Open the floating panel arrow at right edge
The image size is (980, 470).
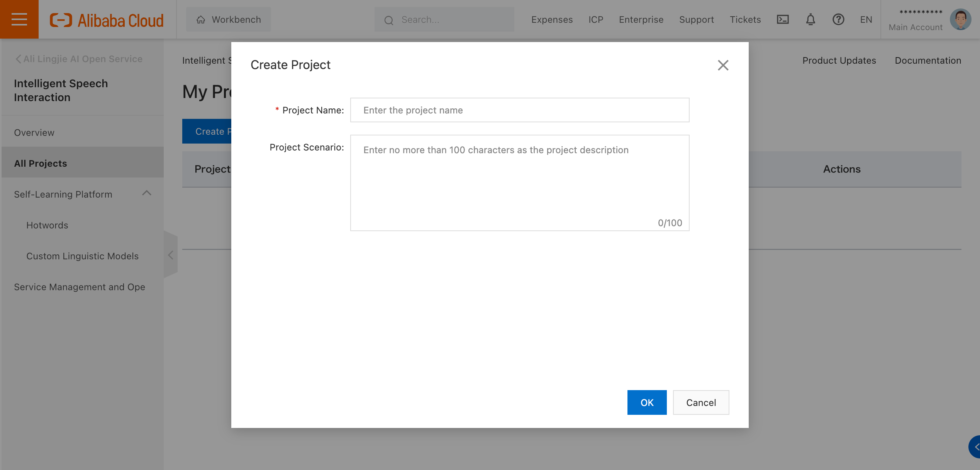(x=975, y=447)
